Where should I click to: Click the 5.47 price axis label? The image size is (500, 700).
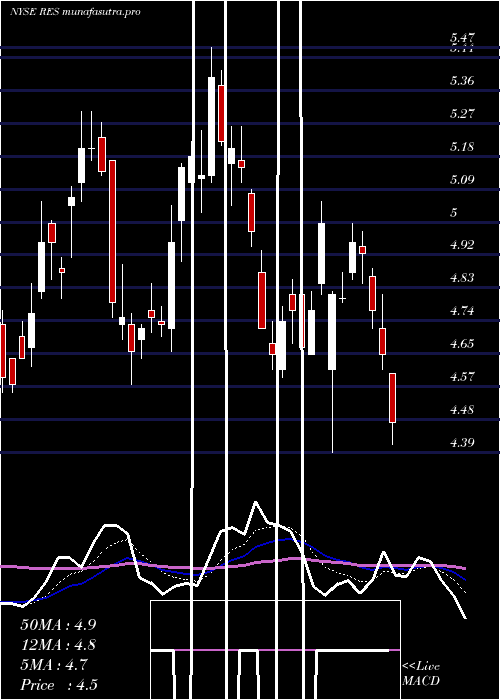(x=462, y=38)
